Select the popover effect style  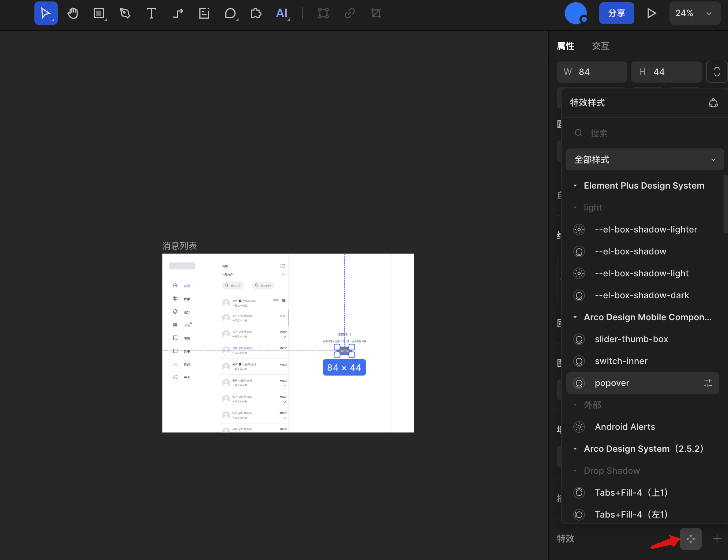click(x=643, y=383)
